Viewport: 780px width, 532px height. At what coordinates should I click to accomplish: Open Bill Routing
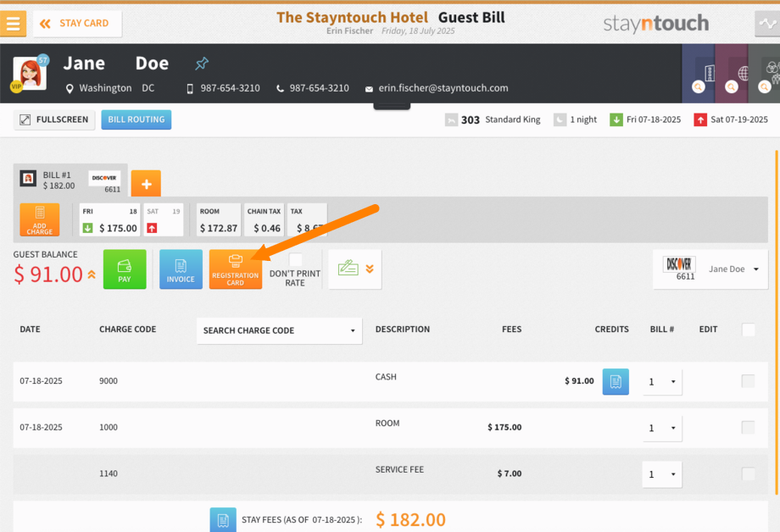point(136,119)
